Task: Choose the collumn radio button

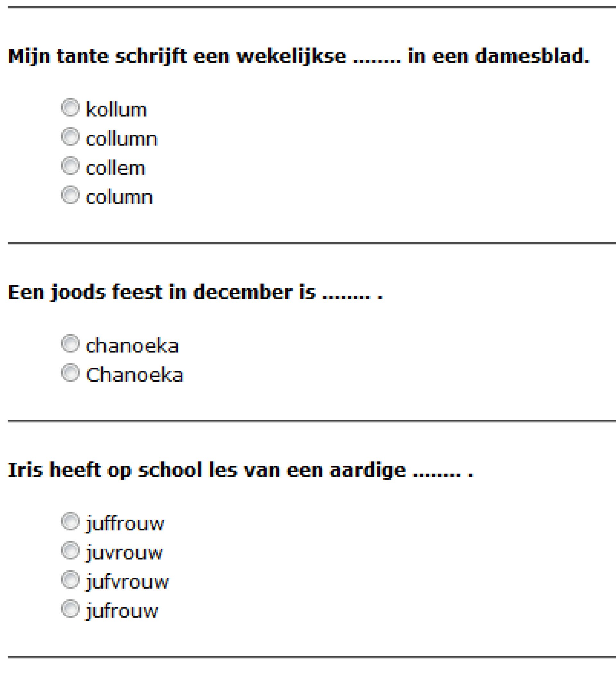Action: (x=70, y=136)
